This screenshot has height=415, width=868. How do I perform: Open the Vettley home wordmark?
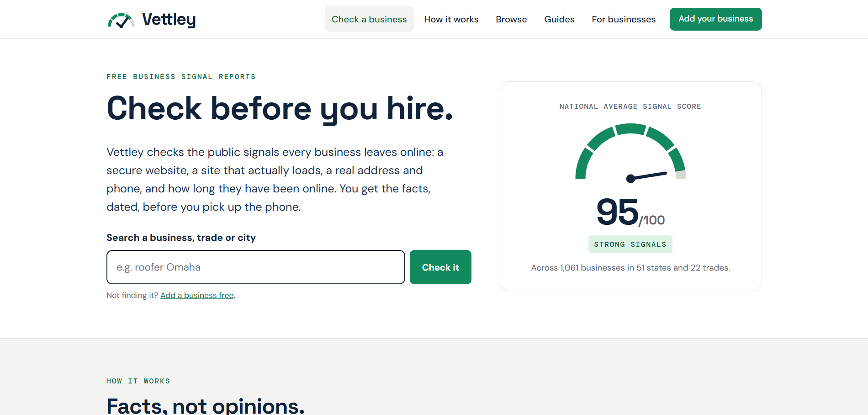tap(169, 20)
